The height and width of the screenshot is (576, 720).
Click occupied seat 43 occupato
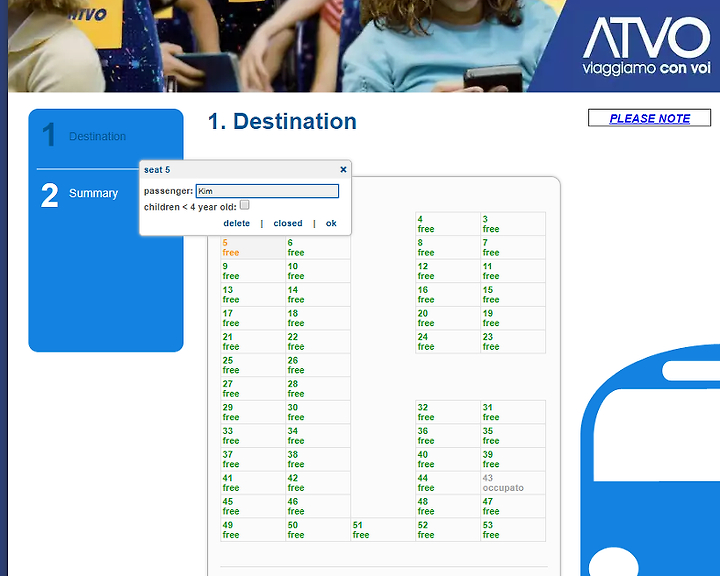[513, 483]
